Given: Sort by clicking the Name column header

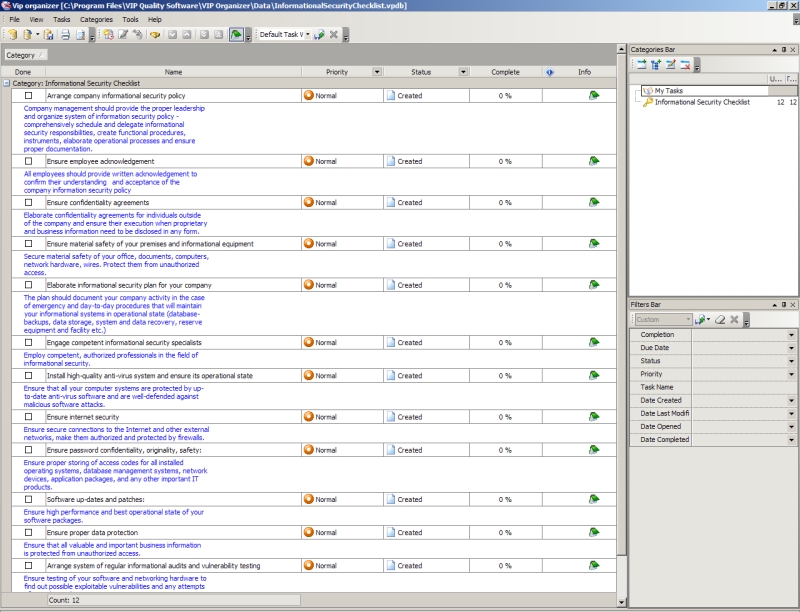Looking at the screenshot, I should pyautogui.click(x=173, y=72).
